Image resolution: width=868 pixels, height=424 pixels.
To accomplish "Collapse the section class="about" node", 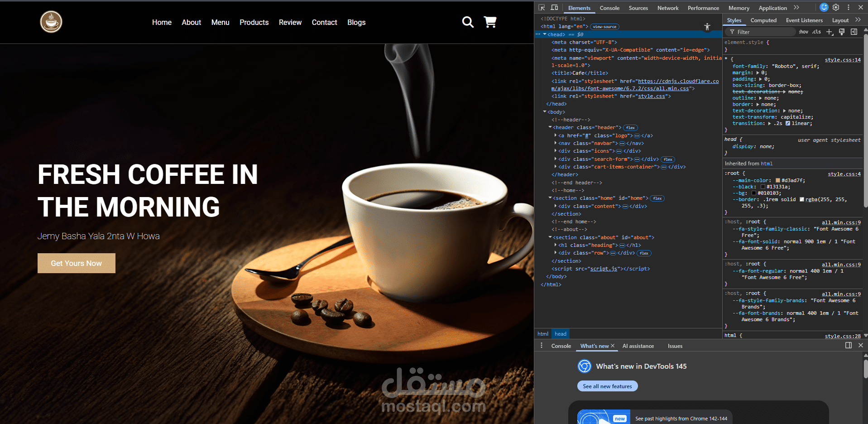I will pos(550,237).
